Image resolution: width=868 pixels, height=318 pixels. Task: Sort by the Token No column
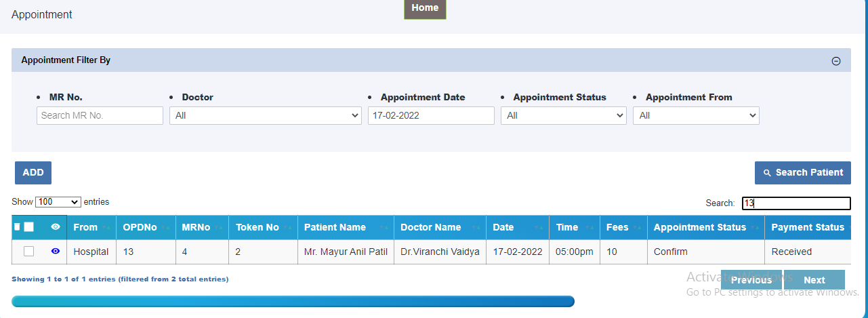click(264, 227)
